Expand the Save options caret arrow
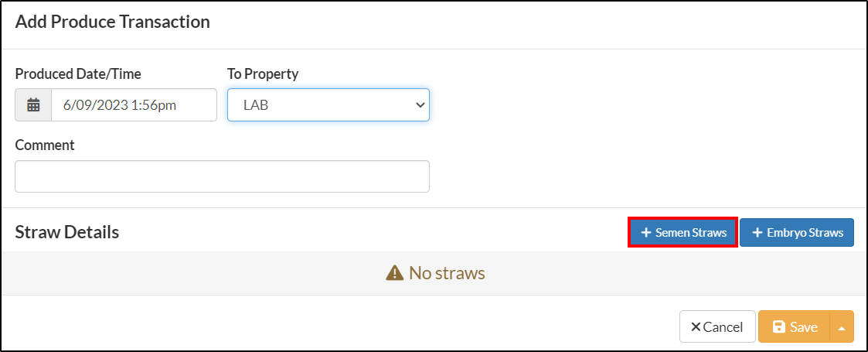 pyautogui.click(x=842, y=327)
